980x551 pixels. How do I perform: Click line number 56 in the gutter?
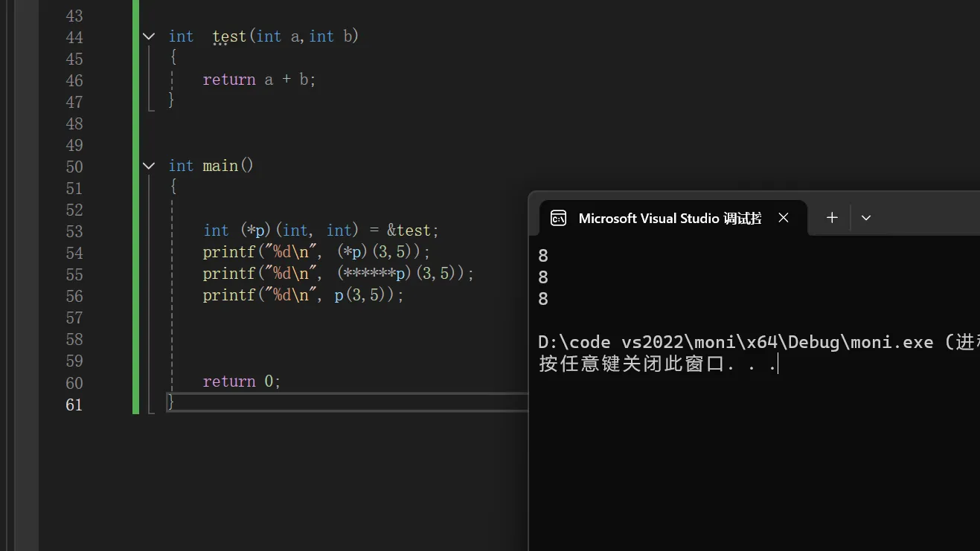74,296
